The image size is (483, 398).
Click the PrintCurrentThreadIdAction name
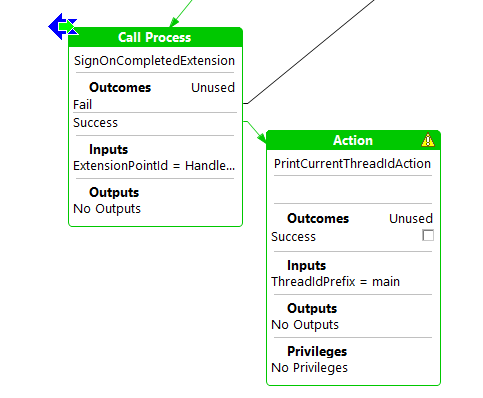[352, 164]
